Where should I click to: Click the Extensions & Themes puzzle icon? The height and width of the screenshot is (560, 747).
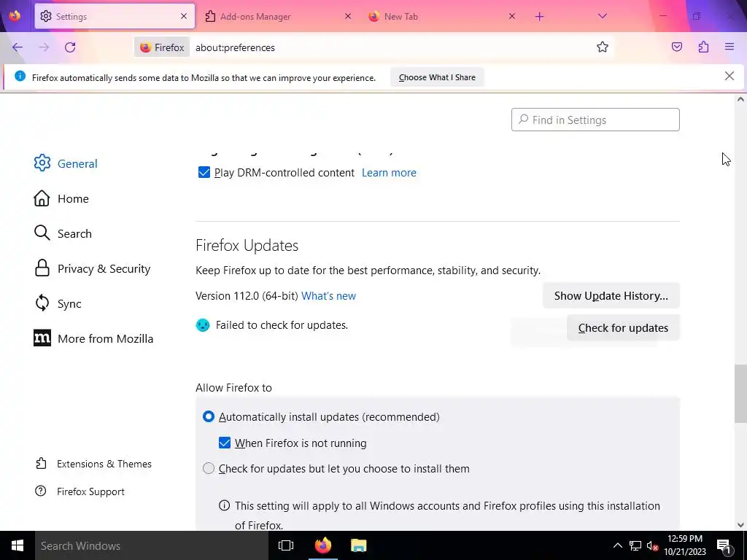coord(41,463)
